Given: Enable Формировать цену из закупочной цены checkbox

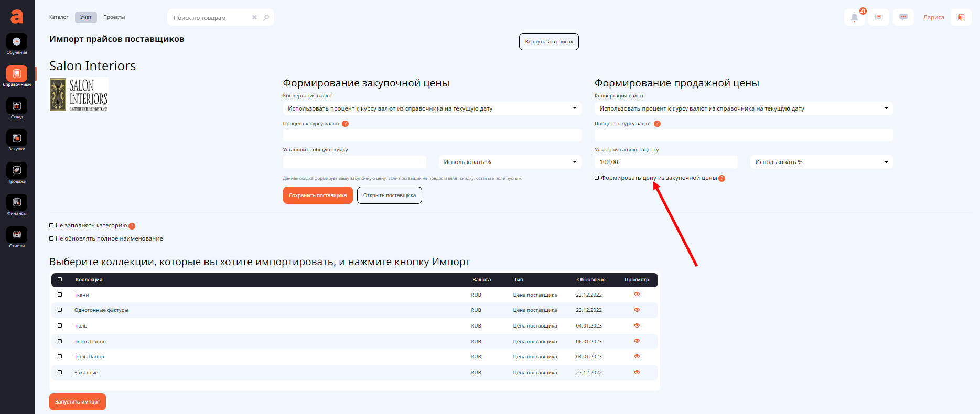Looking at the screenshot, I should 597,178.
